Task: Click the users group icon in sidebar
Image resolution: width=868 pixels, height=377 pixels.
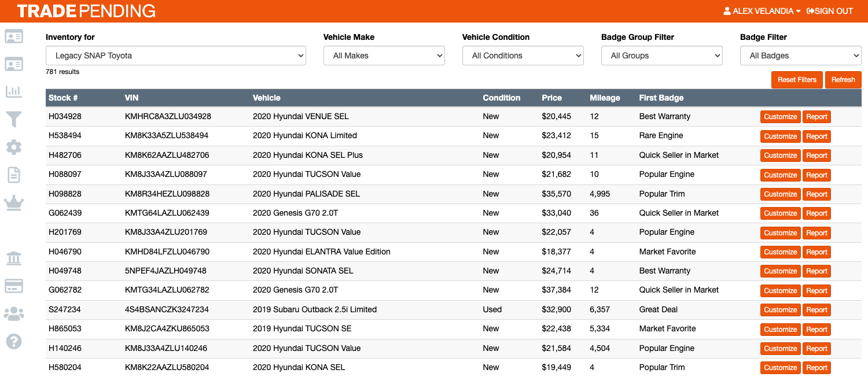Action: pyautogui.click(x=14, y=314)
